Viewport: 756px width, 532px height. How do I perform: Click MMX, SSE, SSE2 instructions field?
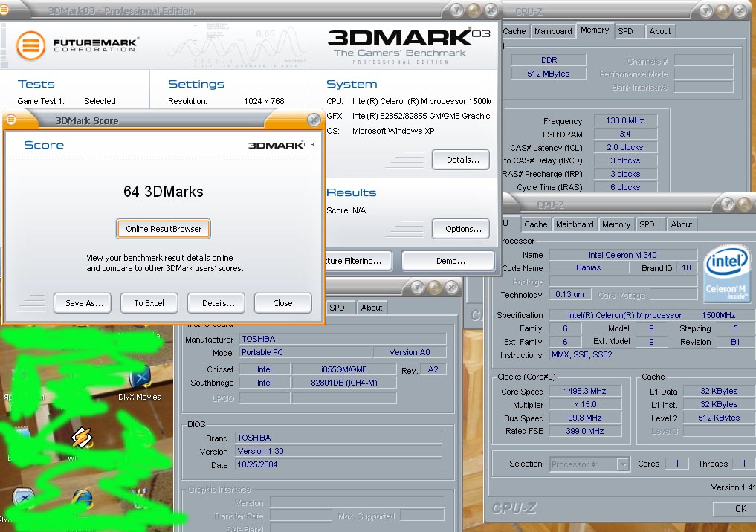point(652,355)
